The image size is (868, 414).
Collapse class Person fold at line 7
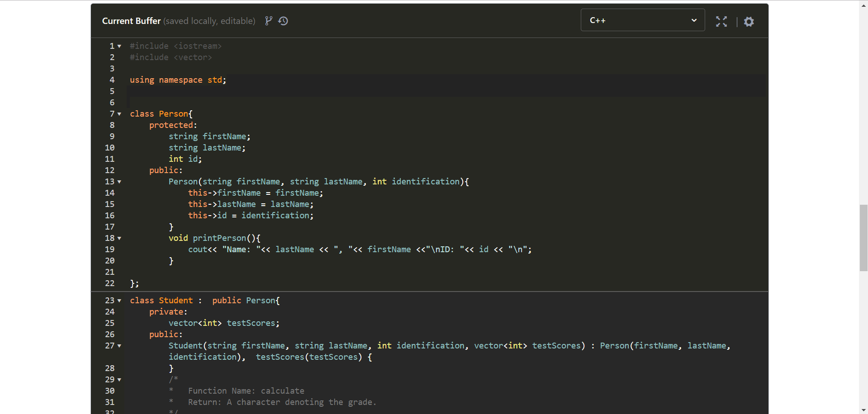119,114
